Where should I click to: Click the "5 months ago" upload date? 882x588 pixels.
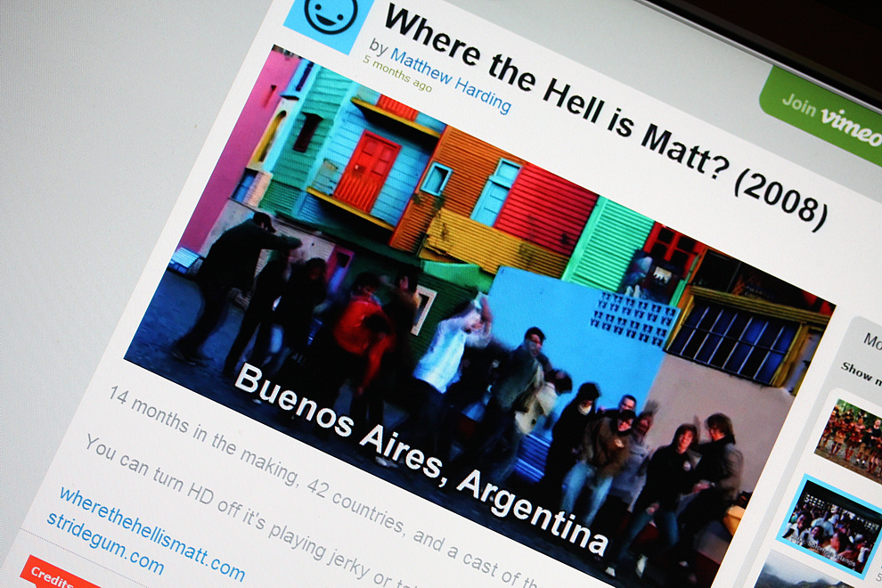pyautogui.click(x=397, y=74)
